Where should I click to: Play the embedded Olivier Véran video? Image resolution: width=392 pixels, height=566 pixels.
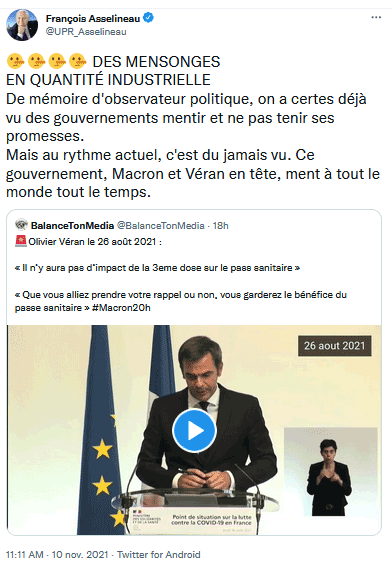tap(194, 430)
